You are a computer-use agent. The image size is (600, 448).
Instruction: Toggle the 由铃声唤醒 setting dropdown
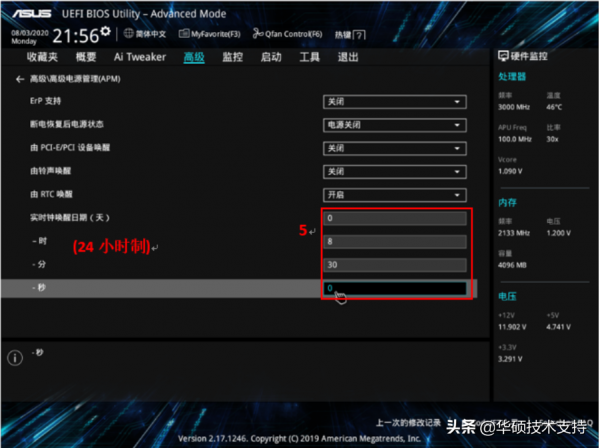[394, 171]
